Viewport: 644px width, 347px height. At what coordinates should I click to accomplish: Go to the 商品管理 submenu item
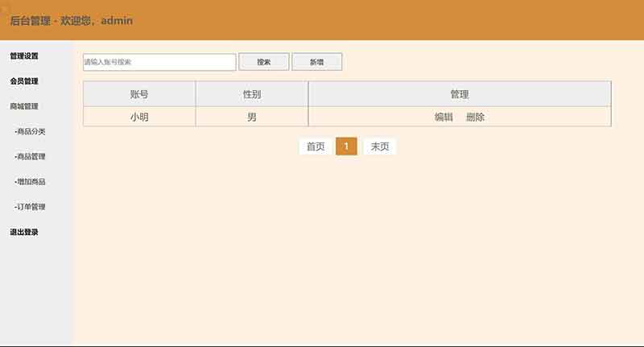[x=30, y=156]
